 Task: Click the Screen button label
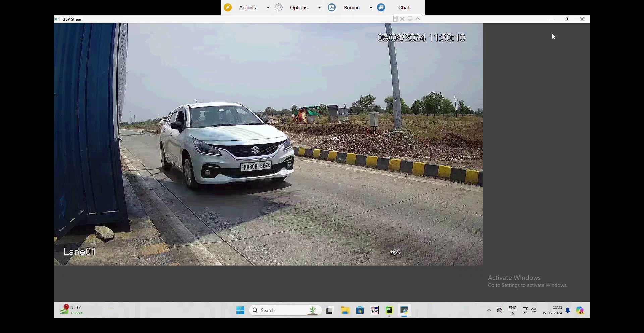(x=351, y=8)
